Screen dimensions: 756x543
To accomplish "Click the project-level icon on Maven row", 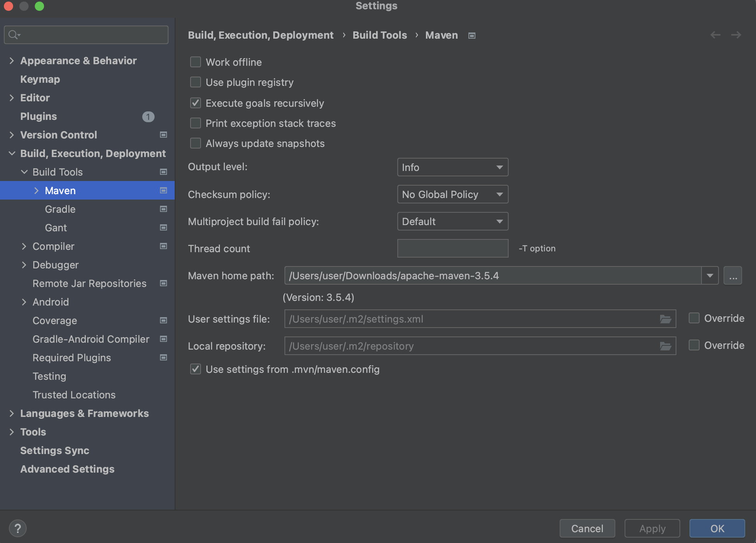I will (163, 191).
